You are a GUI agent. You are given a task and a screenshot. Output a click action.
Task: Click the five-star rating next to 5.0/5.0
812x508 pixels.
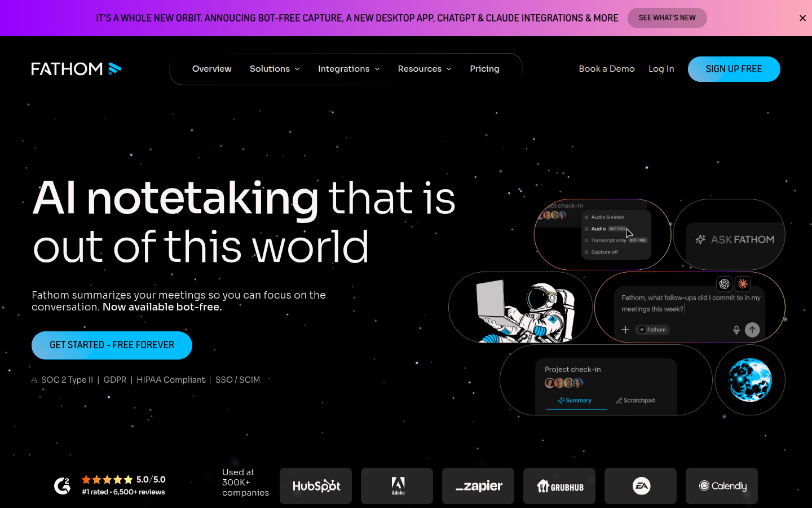click(x=107, y=479)
